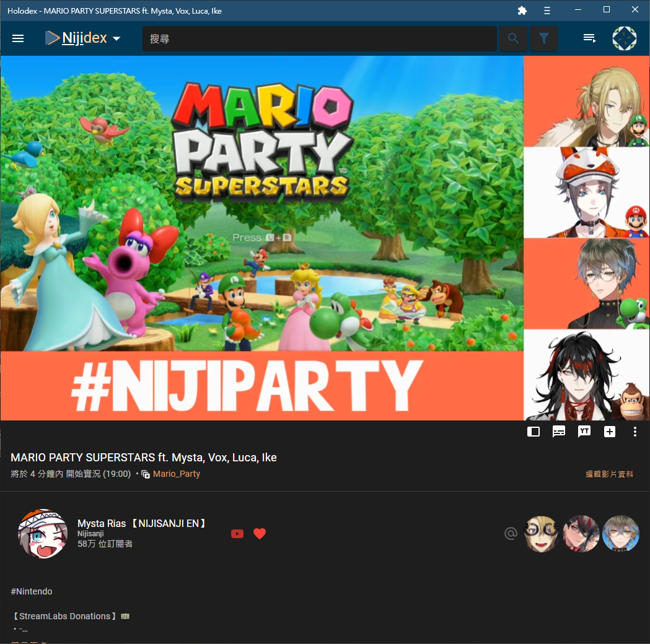Click the 編輯影片資料 edit link
The image size is (650, 644).
[x=609, y=474]
